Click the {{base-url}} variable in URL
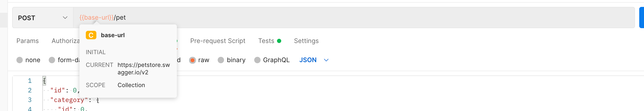644x111 pixels. pos(97,18)
